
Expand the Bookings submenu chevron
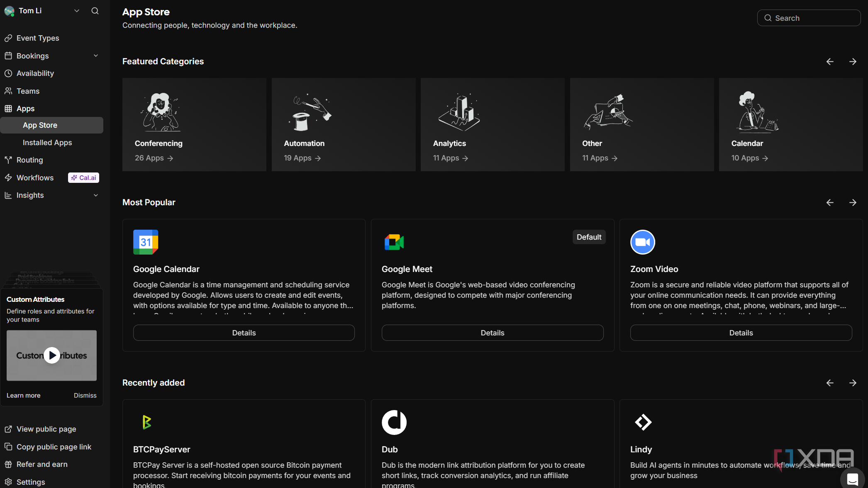(x=96, y=56)
